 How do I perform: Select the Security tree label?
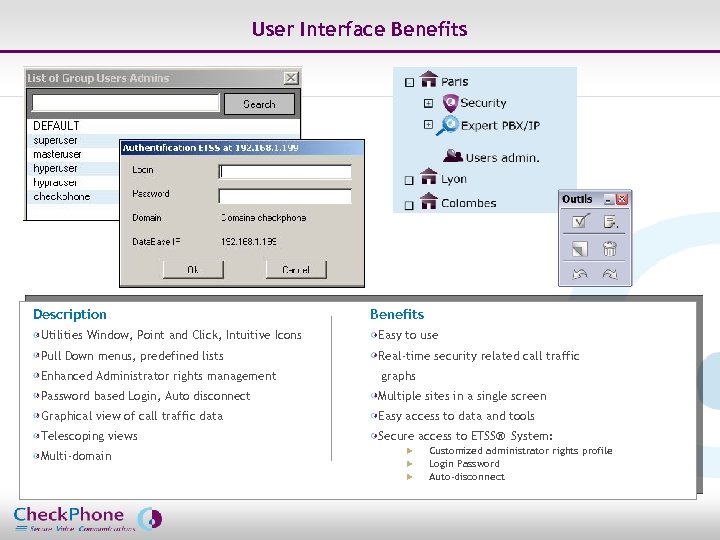[x=483, y=103]
